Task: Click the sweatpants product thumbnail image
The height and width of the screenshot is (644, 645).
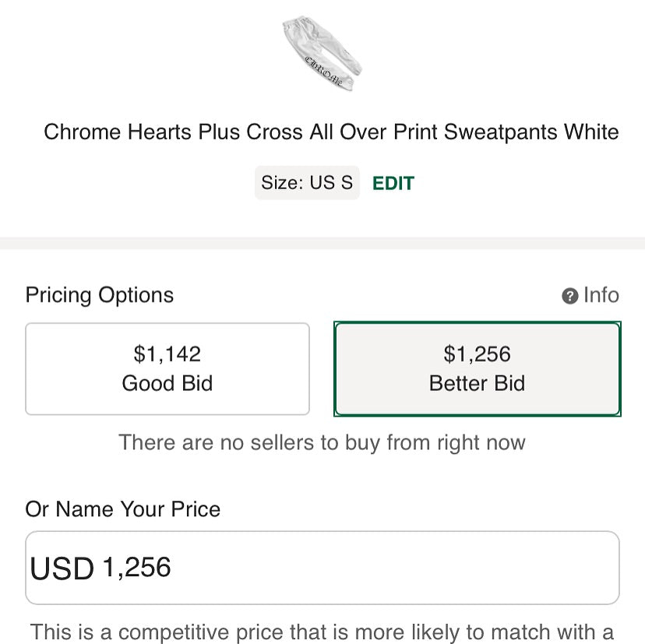Action: (x=322, y=53)
